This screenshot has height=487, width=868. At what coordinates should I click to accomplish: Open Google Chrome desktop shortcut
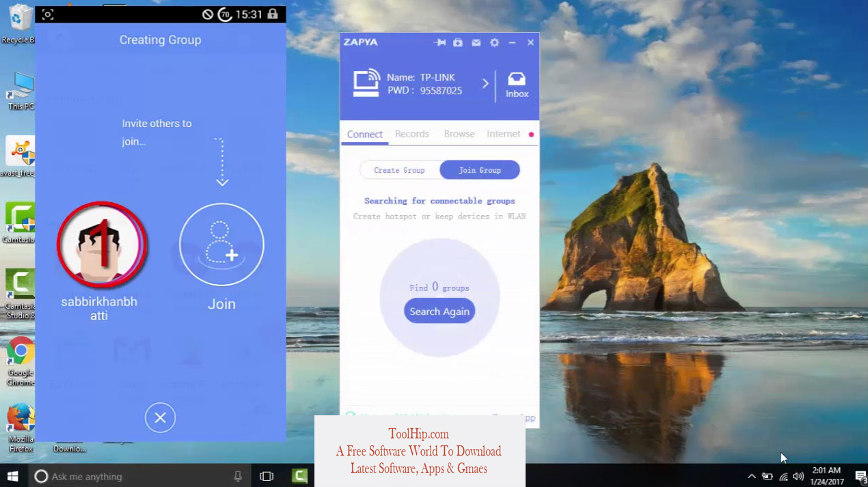21,361
